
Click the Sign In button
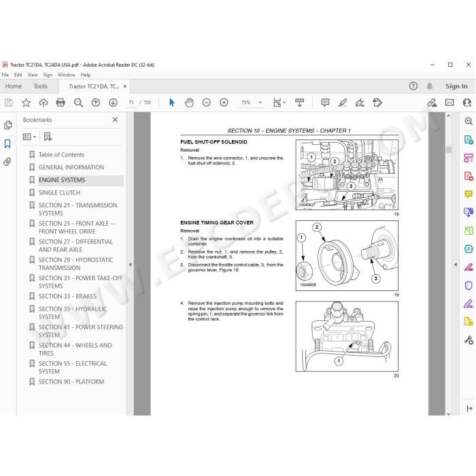456,86
